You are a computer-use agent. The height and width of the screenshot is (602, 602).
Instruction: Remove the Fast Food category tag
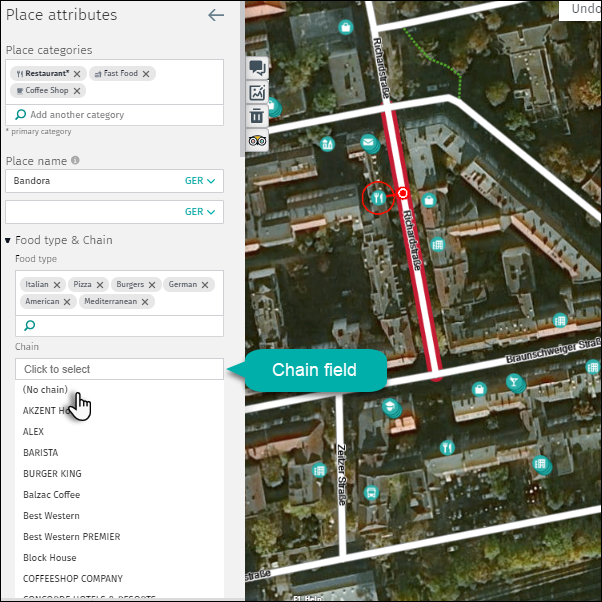coord(146,74)
